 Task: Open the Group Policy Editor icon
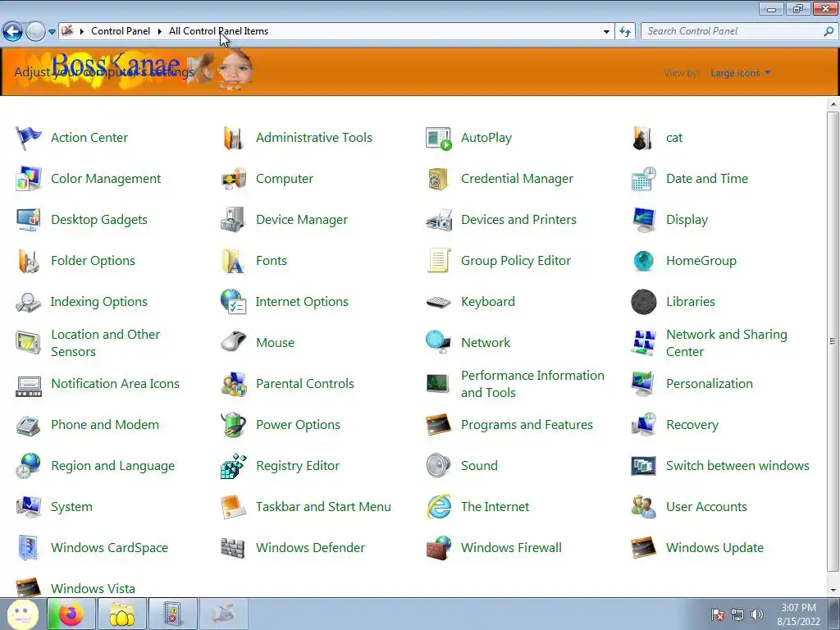(439, 261)
